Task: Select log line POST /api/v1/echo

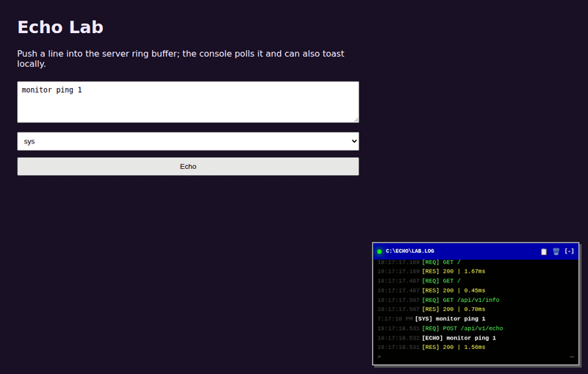Action: (440, 328)
